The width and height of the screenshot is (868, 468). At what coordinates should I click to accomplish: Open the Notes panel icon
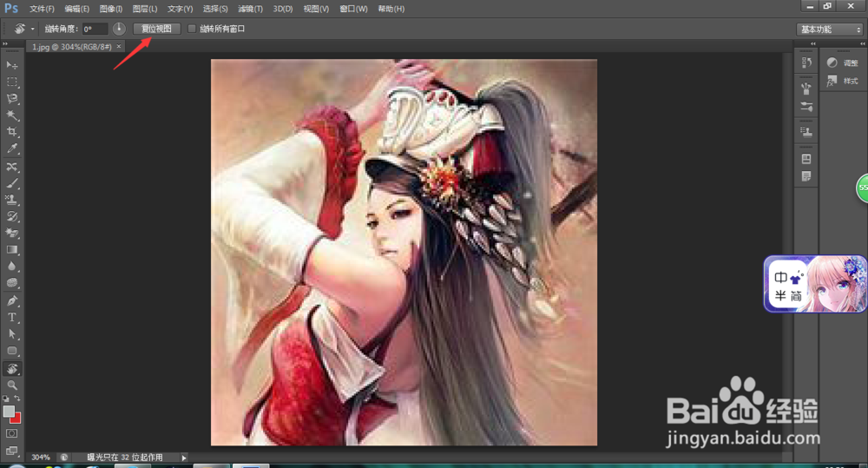[806, 176]
